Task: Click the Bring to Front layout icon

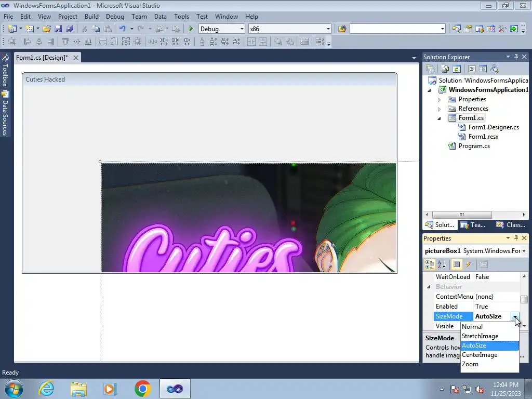Action: click(x=278, y=42)
